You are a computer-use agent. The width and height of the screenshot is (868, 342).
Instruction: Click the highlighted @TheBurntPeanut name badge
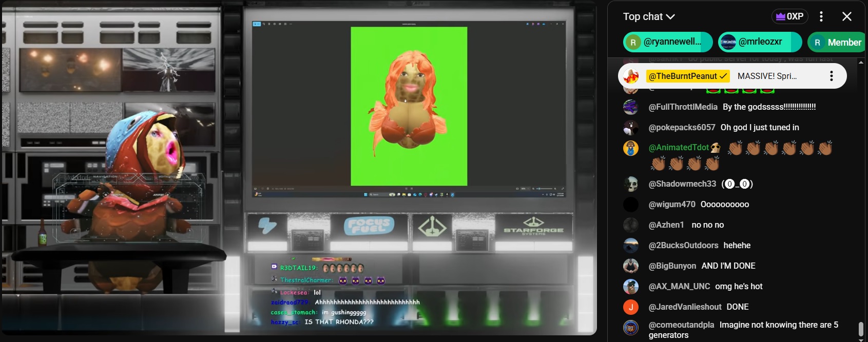tap(688, 76)
